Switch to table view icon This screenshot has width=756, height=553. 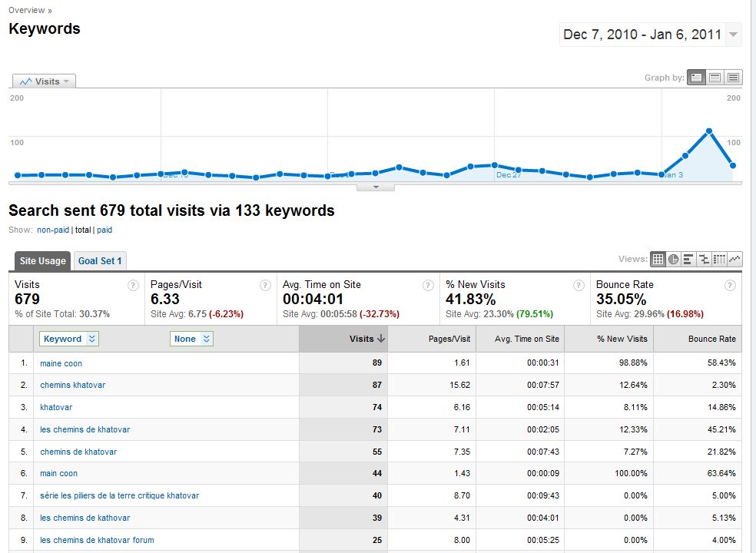[x=657, y=260]
